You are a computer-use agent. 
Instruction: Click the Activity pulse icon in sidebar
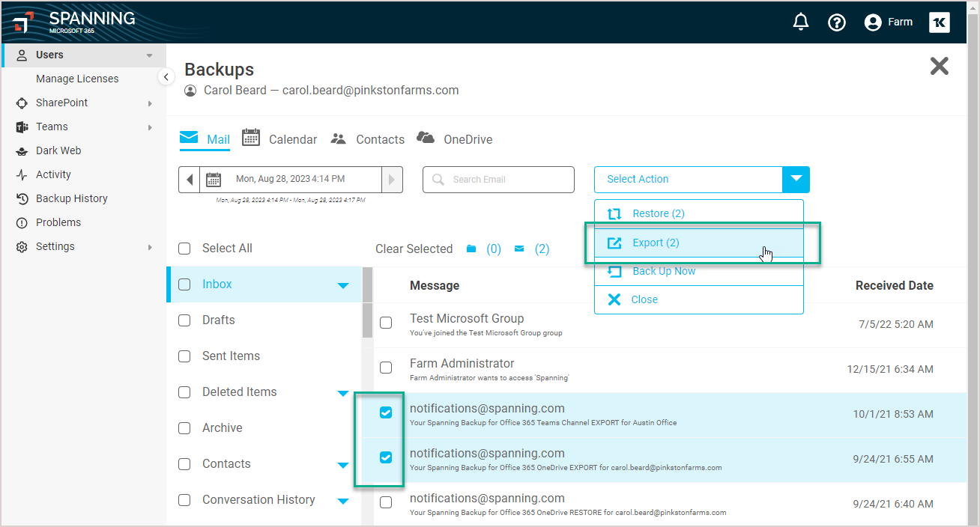[x=22, y=174]
